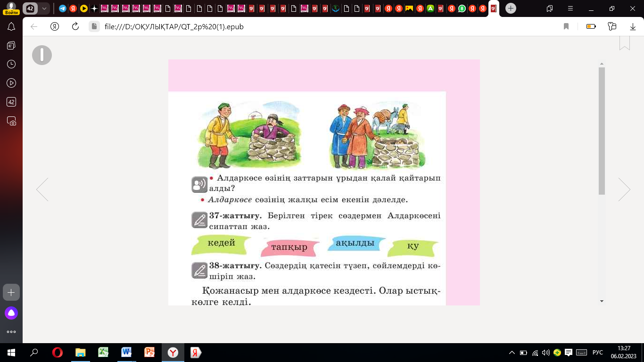Switch to the yellow play-button tab
Viewport: 644px width, 362px height.
[x=83, y=8]
